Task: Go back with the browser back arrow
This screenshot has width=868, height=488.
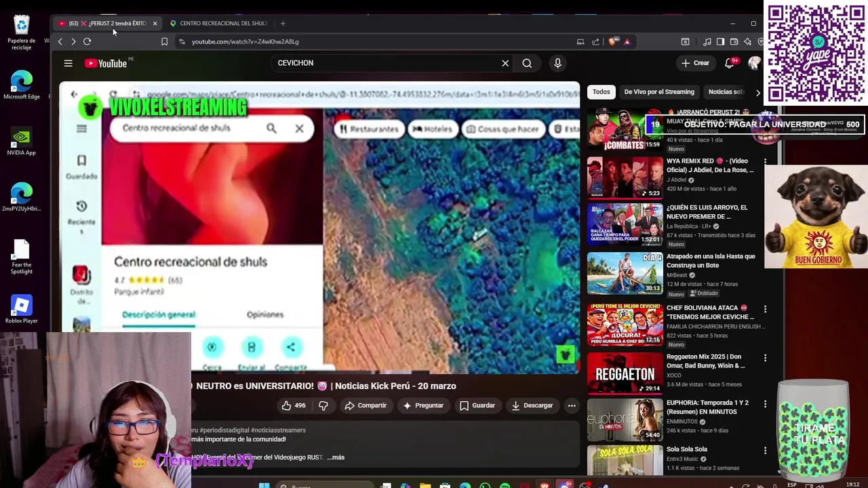Action: [x=60, y=41]
